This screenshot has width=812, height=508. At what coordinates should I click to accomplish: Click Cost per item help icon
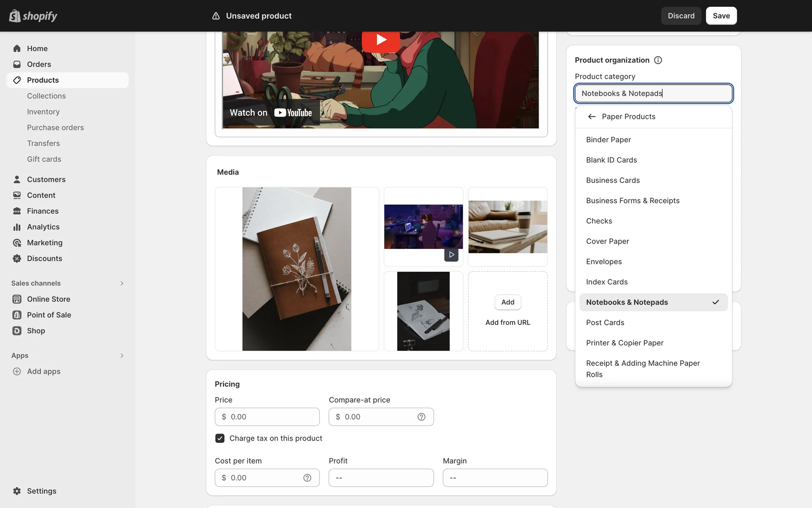coord(307,478)
